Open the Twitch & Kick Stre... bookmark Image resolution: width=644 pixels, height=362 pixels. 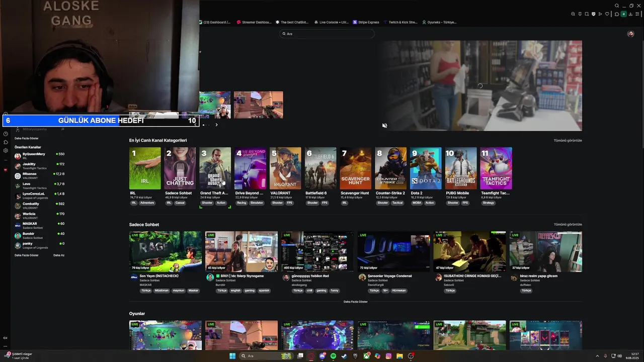pyautogui.click(x=400, y=22)
